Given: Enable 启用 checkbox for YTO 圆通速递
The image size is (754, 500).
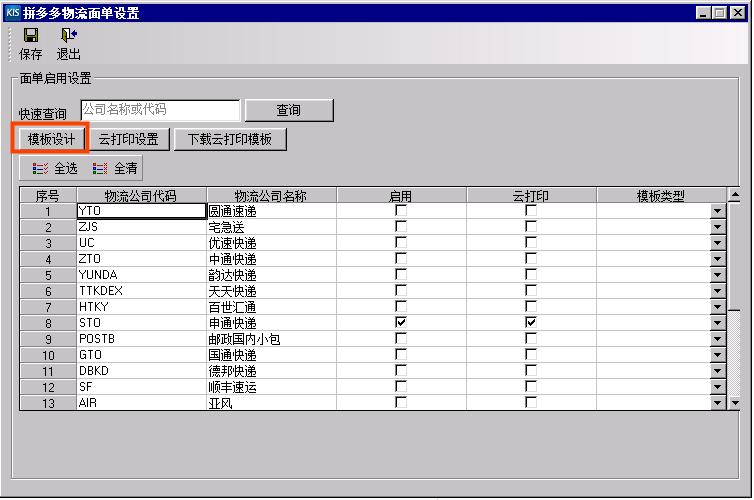Looking at the screenshot, I should click(x=401, y=211).
